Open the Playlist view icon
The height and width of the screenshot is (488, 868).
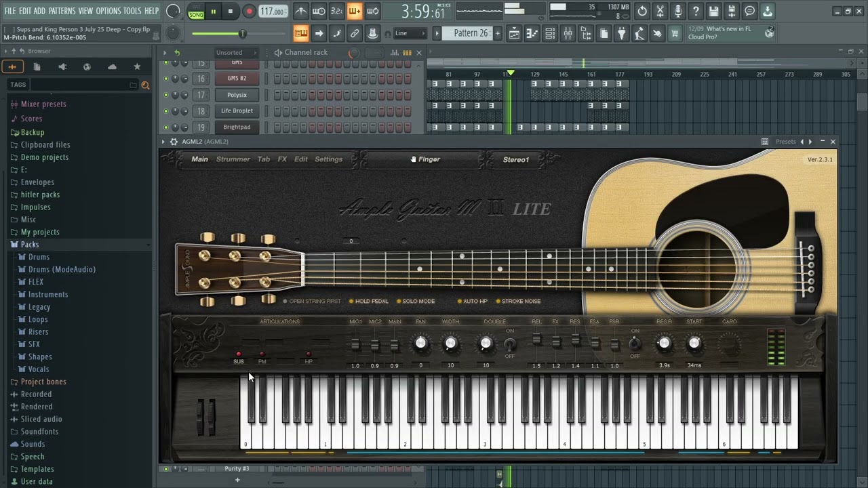(514, 33)
